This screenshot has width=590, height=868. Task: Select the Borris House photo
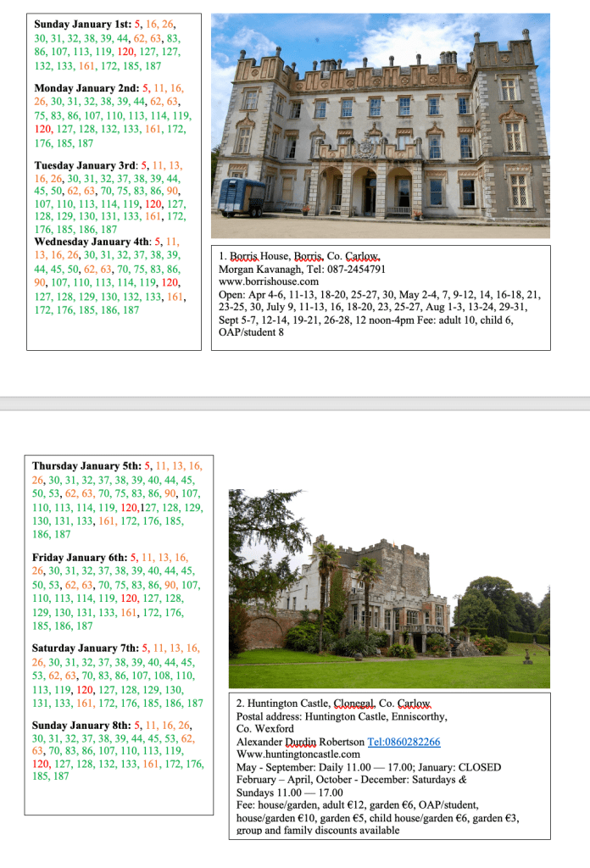click(380, 125)
